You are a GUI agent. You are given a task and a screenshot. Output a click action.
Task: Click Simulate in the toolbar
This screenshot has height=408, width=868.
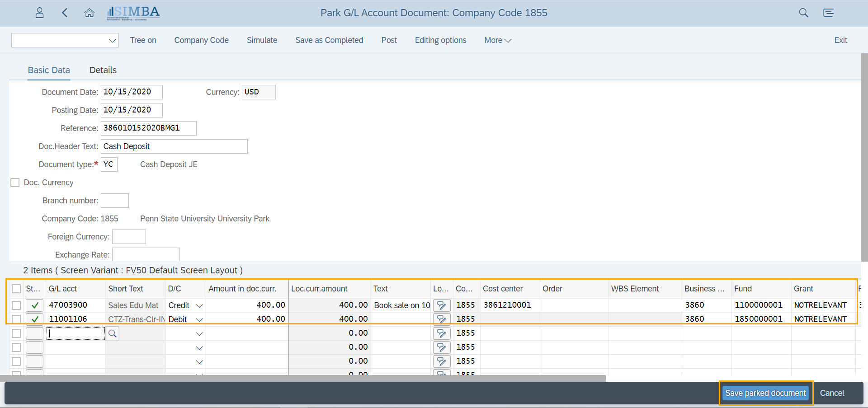(x=262, y=40)
